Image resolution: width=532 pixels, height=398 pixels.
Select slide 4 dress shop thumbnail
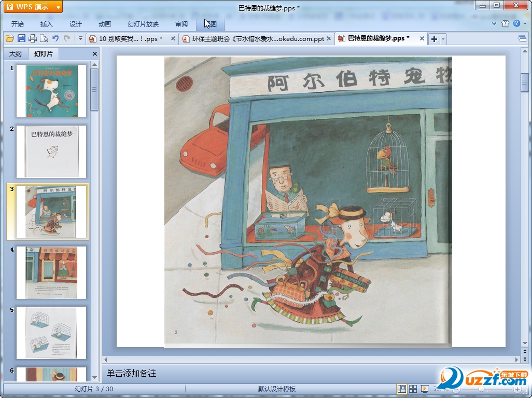click(x=51, y=272)
